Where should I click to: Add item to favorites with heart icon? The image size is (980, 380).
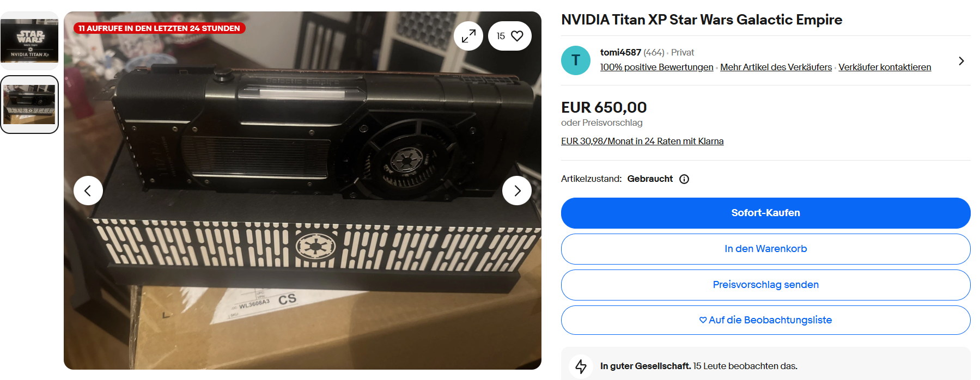pos(510,36)
